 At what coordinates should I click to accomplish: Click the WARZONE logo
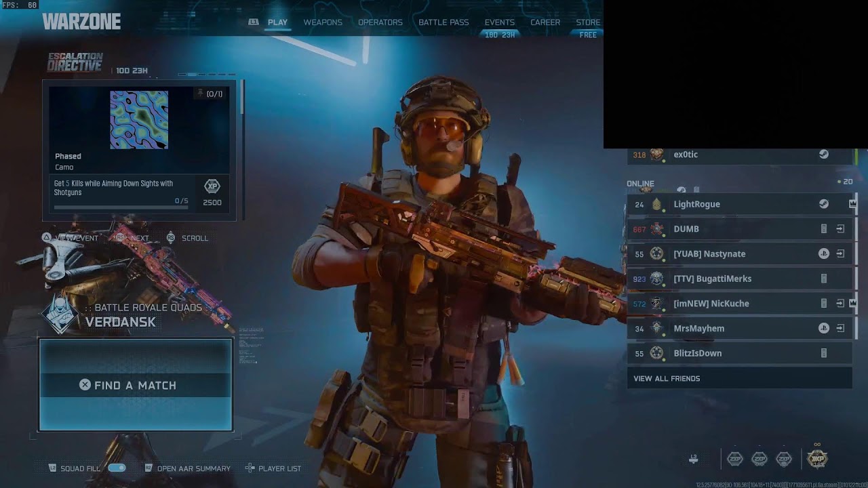pos(81,22)
